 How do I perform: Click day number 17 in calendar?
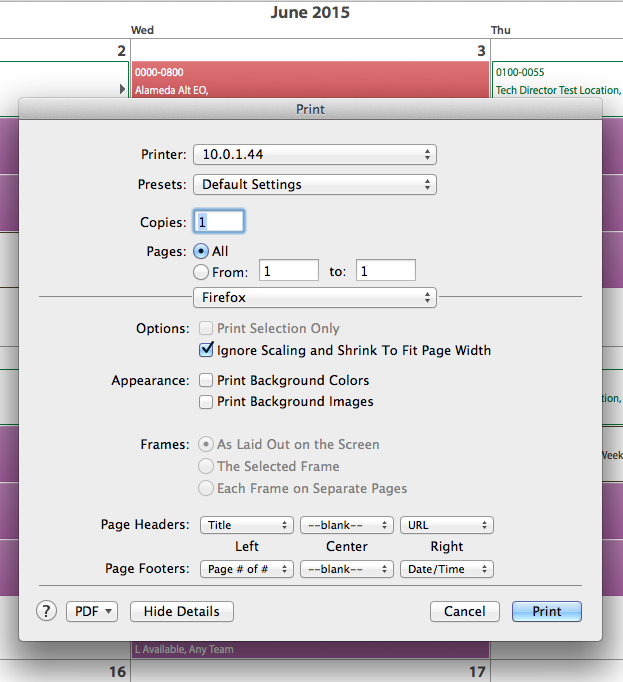click(477, 672)
